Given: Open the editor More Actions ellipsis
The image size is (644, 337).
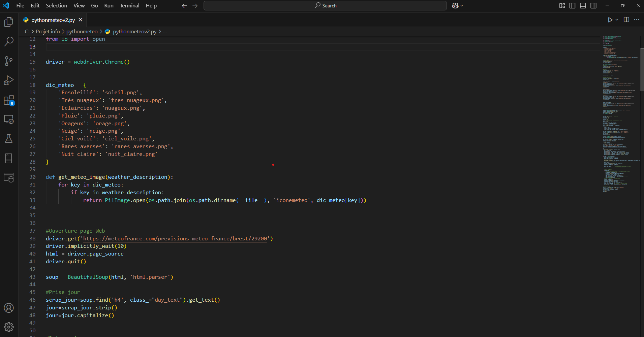Looking at the screenshot, I should point(637,20).
